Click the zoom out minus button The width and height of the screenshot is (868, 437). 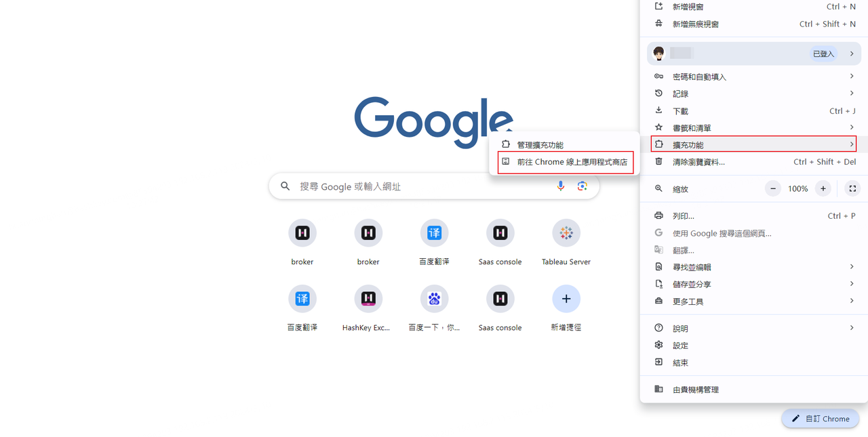[773, 189]
